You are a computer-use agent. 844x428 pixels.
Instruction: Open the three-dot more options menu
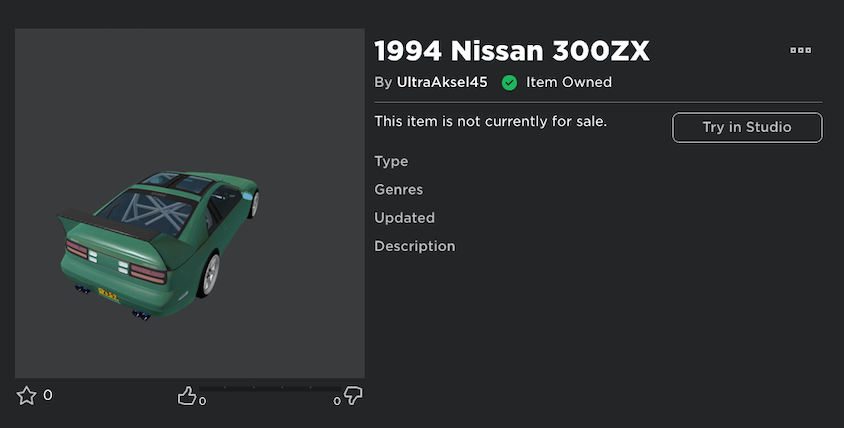[800, 50]
